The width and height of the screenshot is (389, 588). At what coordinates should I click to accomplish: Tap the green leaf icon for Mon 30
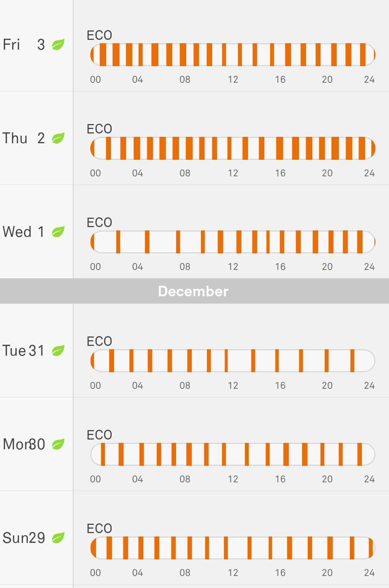[58, 444]
